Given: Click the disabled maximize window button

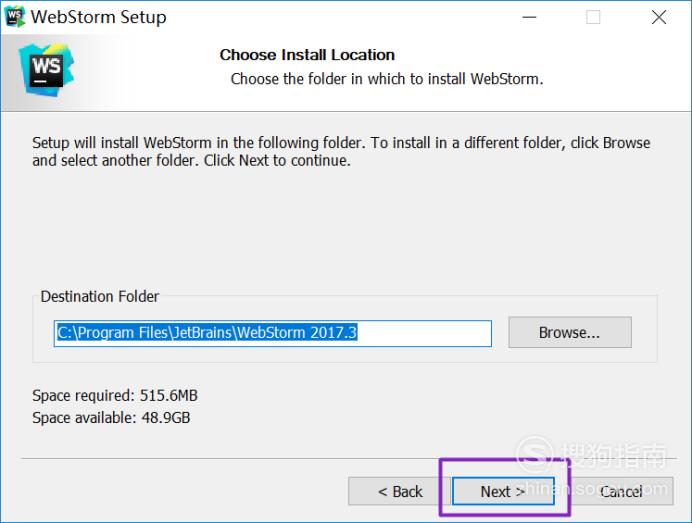Looking at the screenshot, I should [593, 17].
